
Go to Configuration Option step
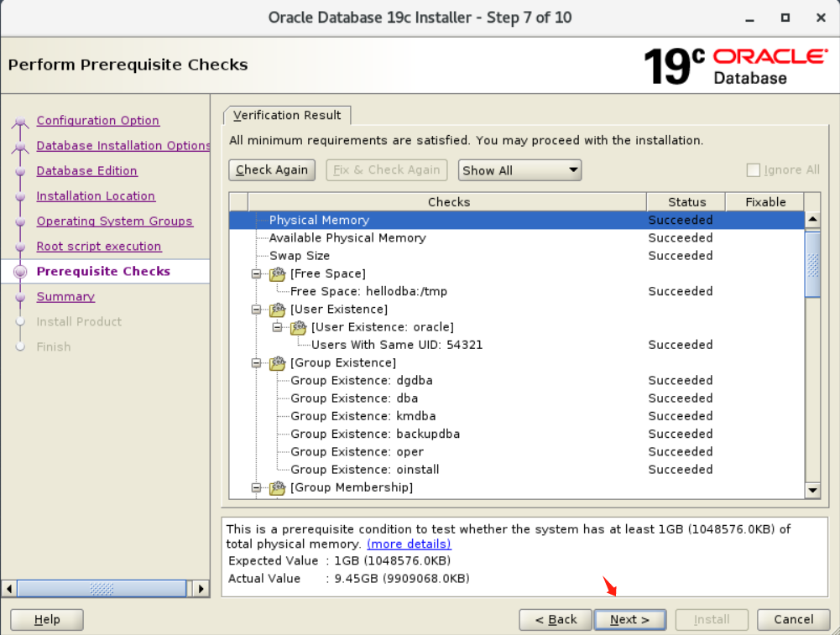tap(98, 121)
